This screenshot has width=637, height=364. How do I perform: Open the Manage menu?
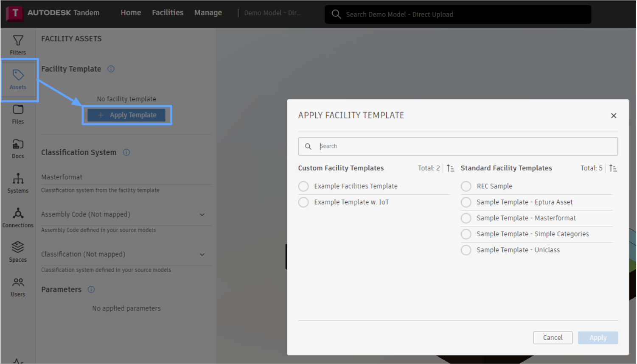click(208, 13)
